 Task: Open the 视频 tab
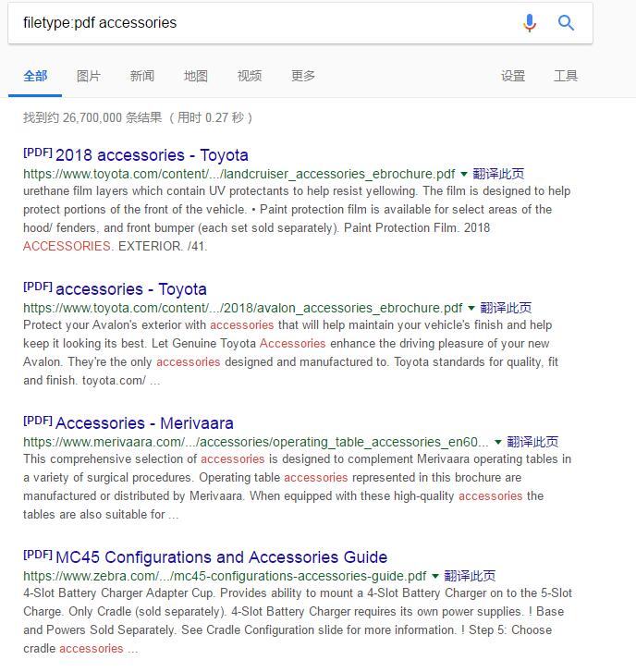coord(250,77)
